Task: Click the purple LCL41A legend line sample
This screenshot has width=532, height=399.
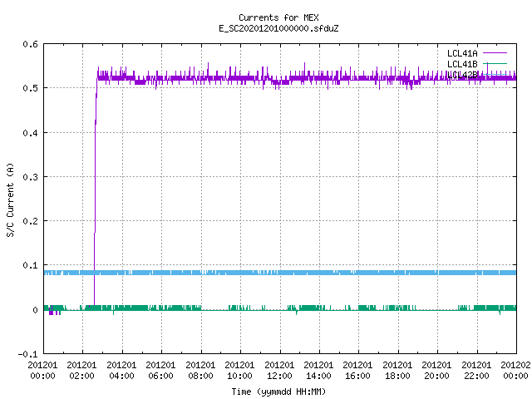Action: [x=495, y=53]
